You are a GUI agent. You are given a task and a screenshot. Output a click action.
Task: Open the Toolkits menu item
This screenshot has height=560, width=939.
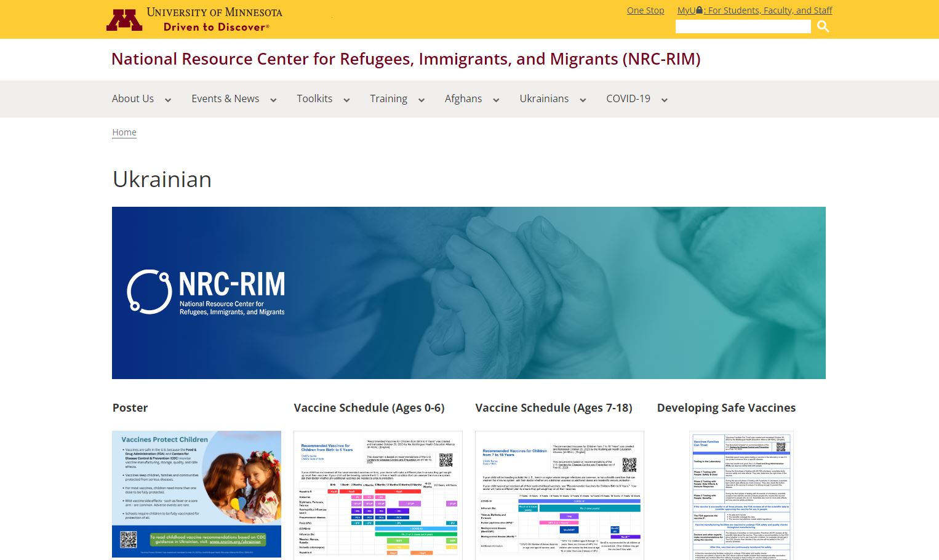tap(314, 98)
